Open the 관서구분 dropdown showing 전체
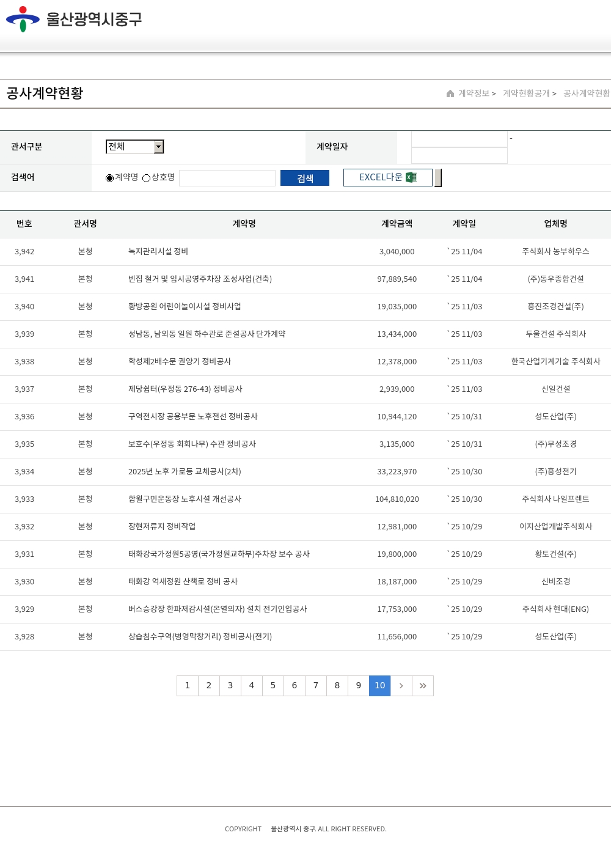611x868 pixels. coord(135,147)
